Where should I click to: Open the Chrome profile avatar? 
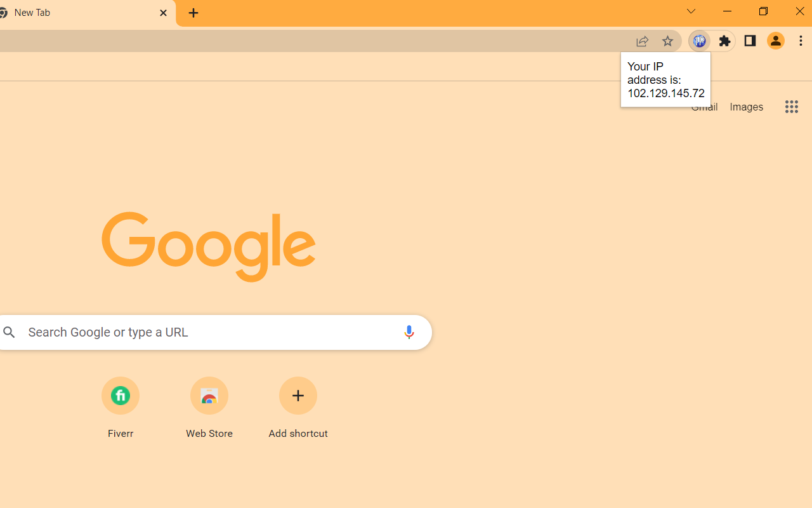775,41
